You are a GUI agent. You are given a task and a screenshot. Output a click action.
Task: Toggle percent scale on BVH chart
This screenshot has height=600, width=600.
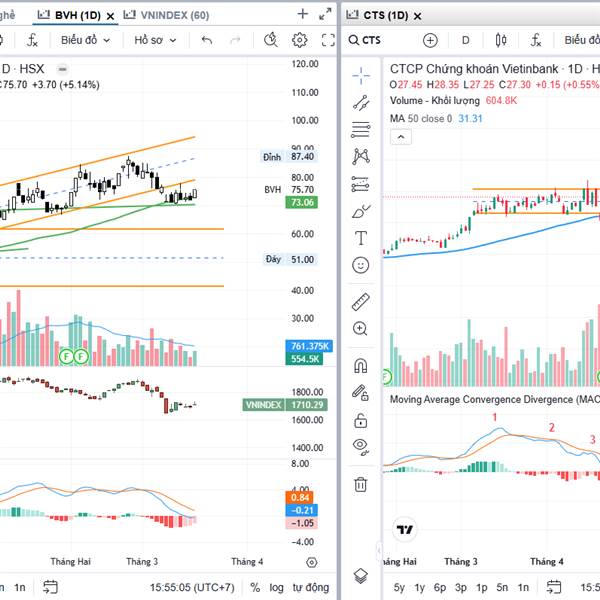pos(255,587)
